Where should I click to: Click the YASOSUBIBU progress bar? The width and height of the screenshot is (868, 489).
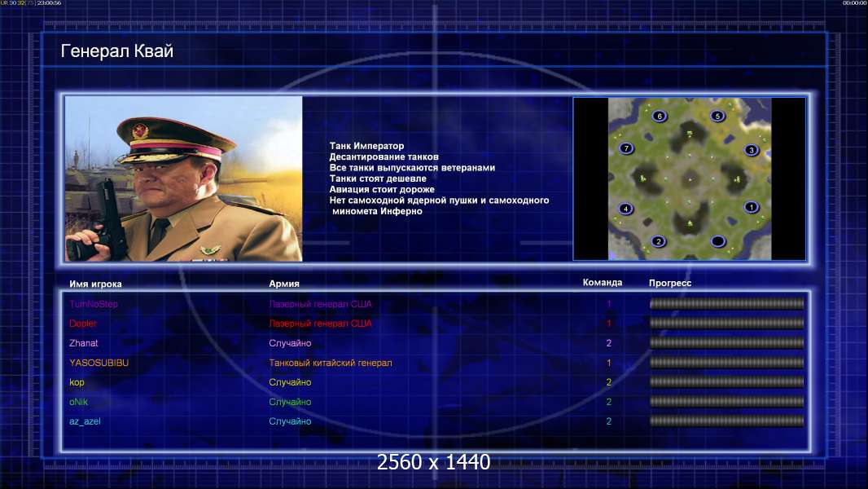[726, 363]
